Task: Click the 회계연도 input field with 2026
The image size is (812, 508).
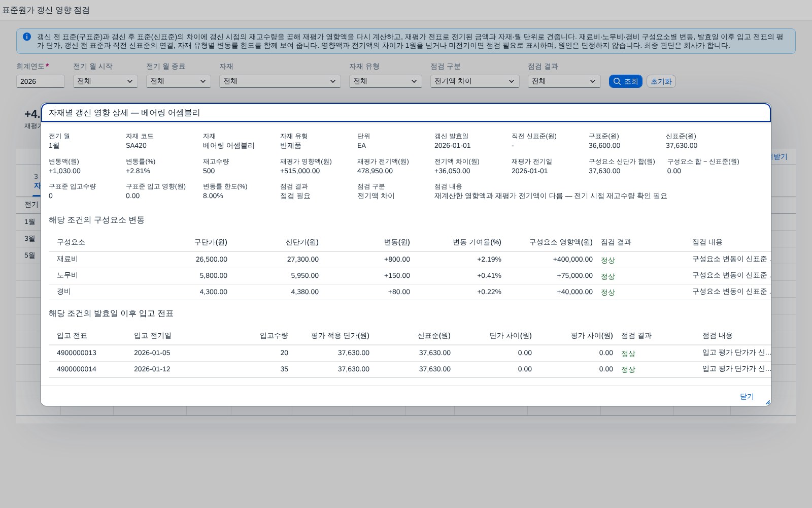Action: click(x=40, y=81)
